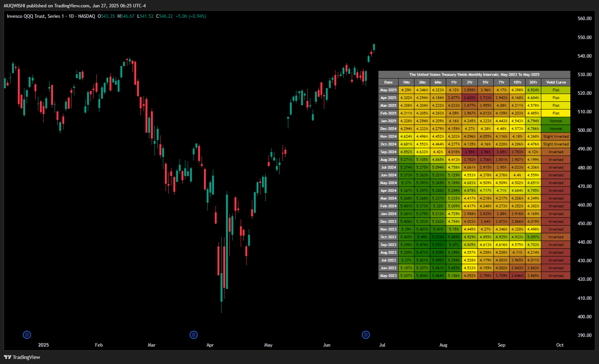Viewport: 599px width, 364px height.
Task: Click the open price value 'O543.35'
Action: click(x=106, y=16)
